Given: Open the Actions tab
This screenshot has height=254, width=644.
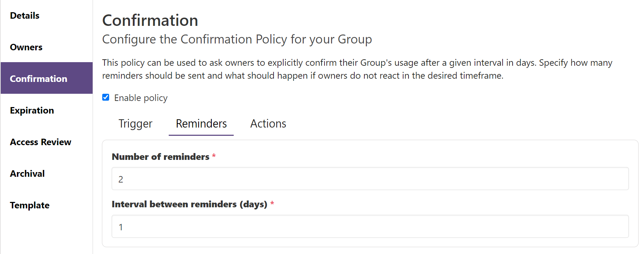Looking at the screenshot, I should coord(268,124).
